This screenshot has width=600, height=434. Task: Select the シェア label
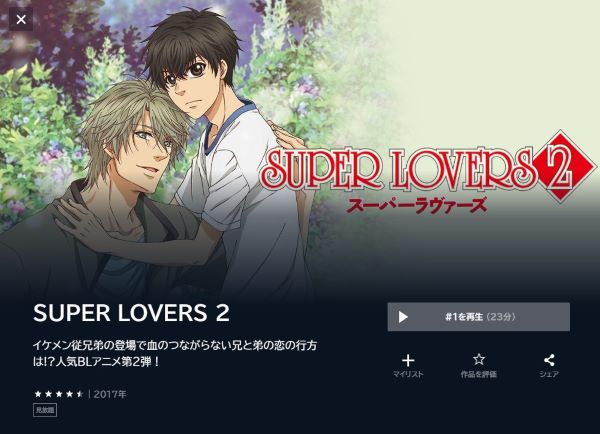pos(549,374)
